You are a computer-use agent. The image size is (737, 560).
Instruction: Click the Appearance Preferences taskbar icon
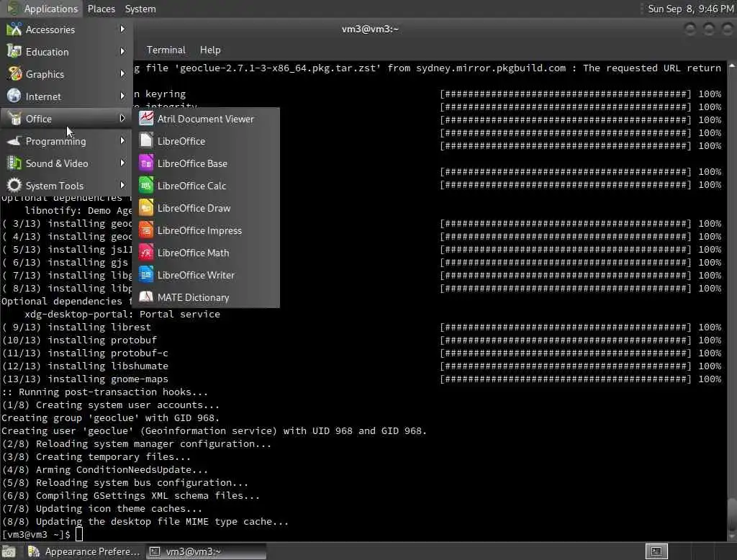(x=33, y=551)
